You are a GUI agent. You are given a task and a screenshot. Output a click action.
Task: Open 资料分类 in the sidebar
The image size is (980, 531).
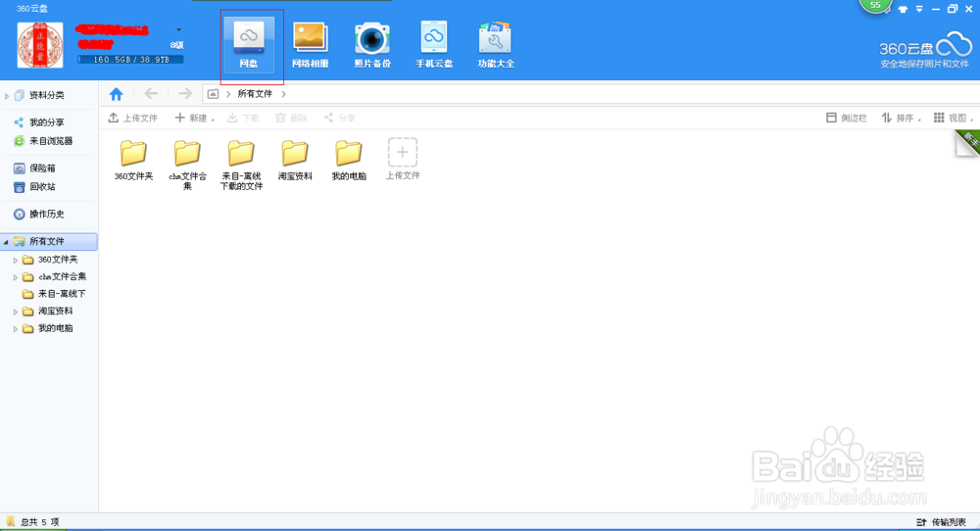click(x=47, y=96)
